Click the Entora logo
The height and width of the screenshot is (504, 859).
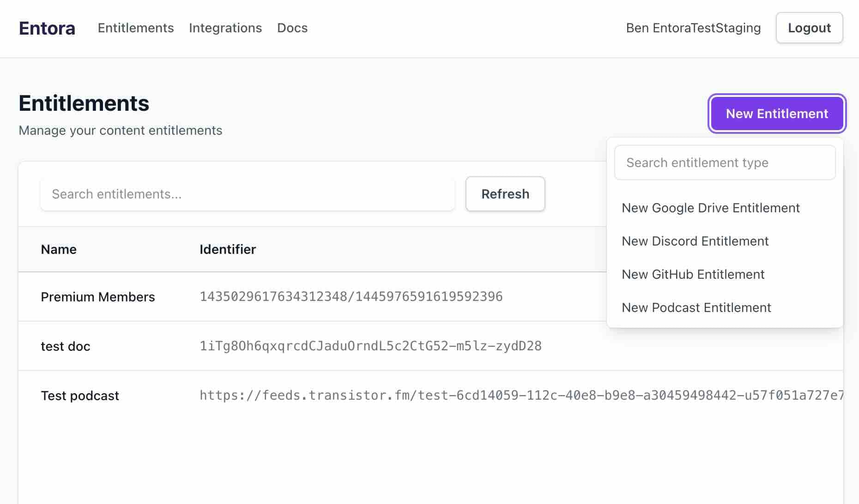click(x=47, y=28)
